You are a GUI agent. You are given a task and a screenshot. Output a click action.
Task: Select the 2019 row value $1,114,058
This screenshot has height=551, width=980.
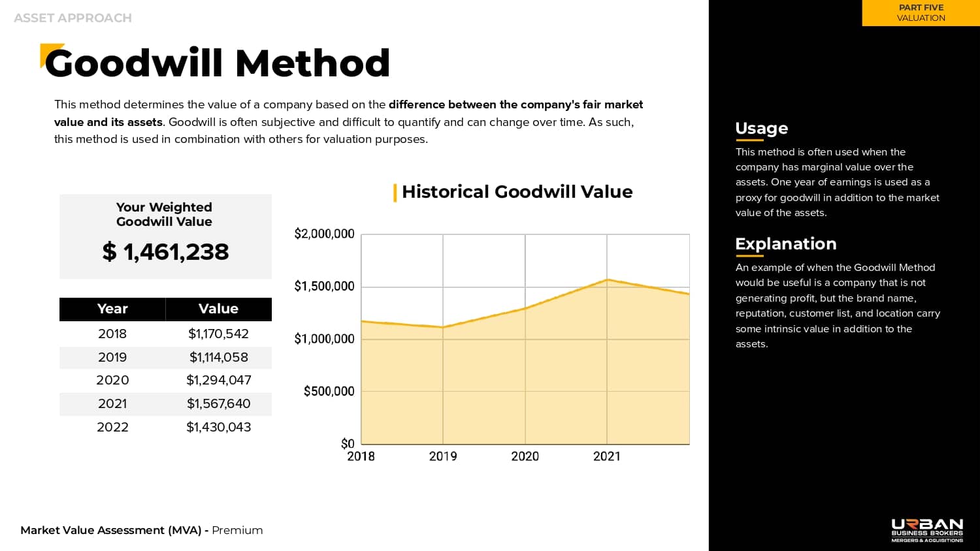pyautogui.click(x=218, y=357)
